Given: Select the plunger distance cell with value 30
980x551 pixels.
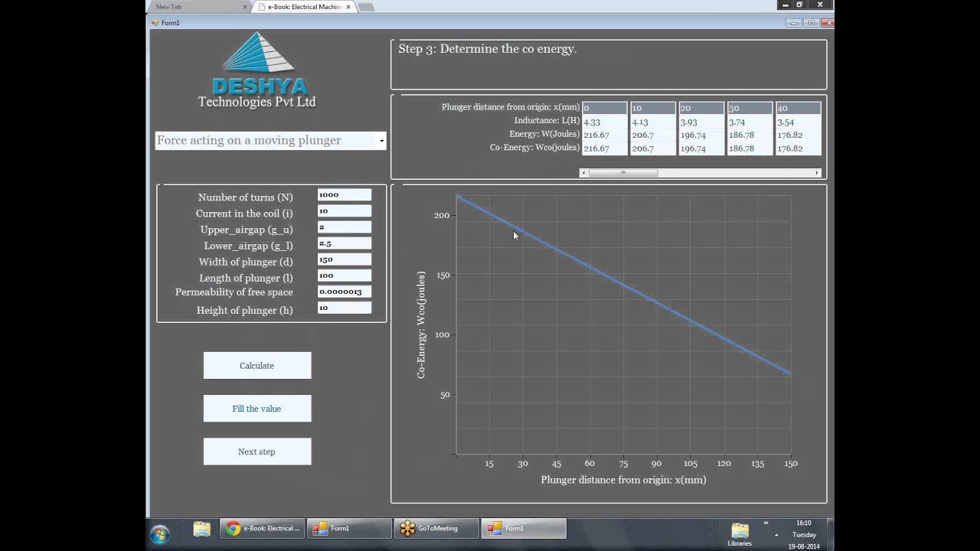Looking at the screenshot, I should click(750, 108).
